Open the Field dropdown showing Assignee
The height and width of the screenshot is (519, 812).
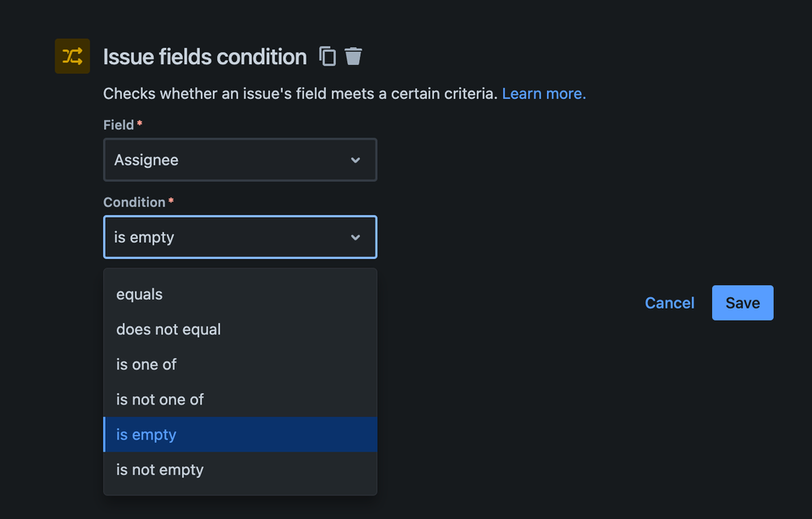tap(241, 160)
